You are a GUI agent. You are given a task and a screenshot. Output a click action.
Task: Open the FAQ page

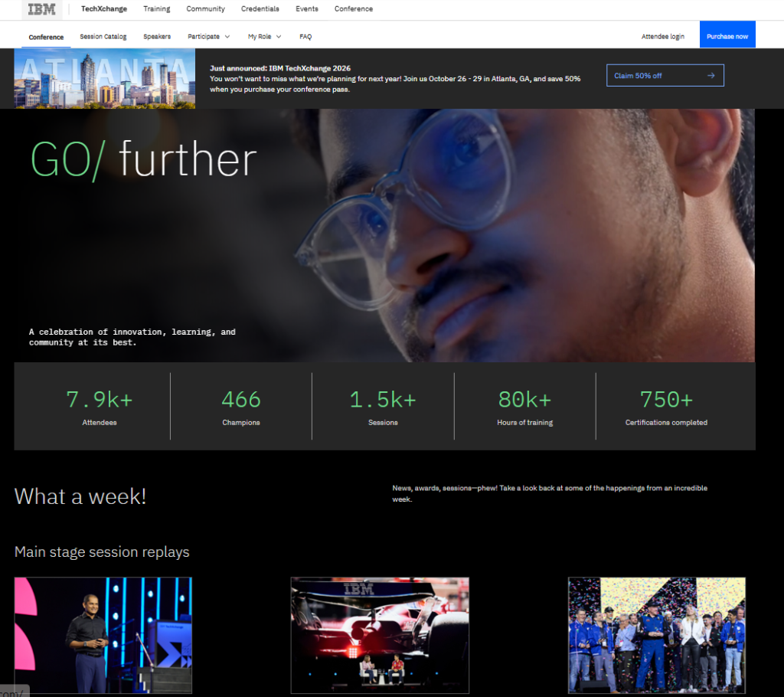click(x=305, y=37)
